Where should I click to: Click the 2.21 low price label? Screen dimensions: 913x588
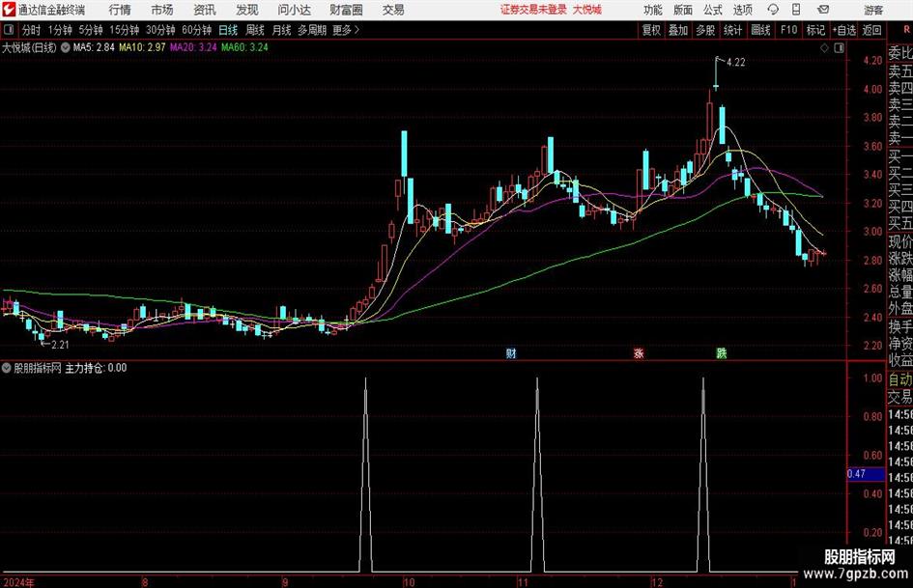[x=60, y=345]
